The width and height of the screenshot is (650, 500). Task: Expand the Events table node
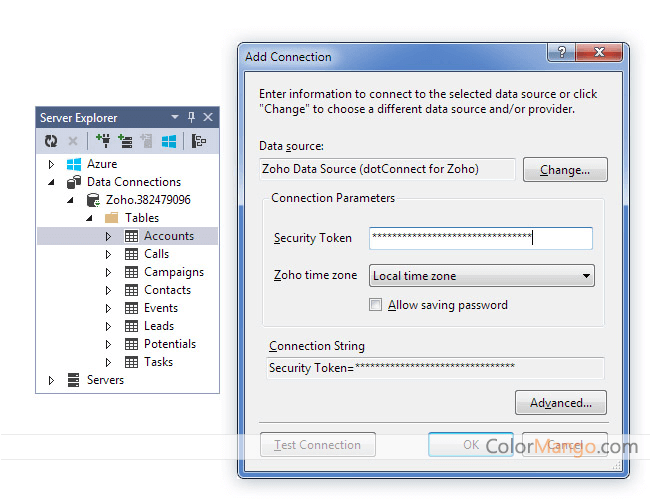108,308
